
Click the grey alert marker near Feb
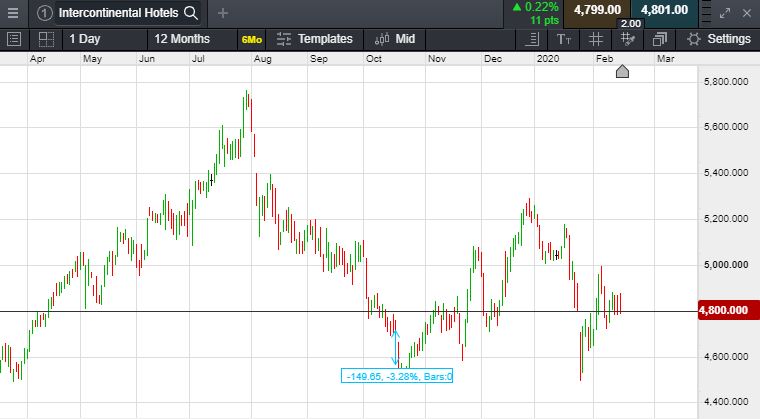[x=622, y=72]
